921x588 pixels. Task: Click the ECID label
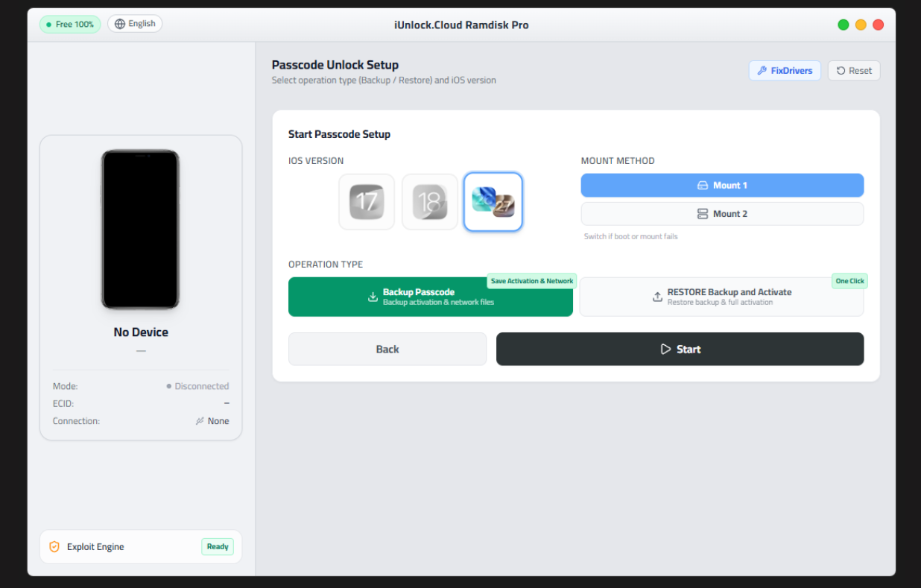pos(64,403)
